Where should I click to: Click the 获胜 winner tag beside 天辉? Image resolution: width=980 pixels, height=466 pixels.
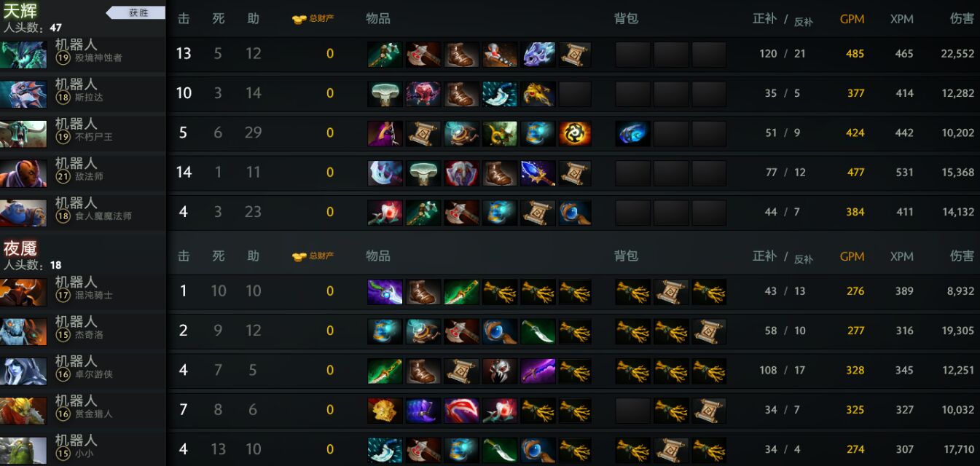coord(137,12)
